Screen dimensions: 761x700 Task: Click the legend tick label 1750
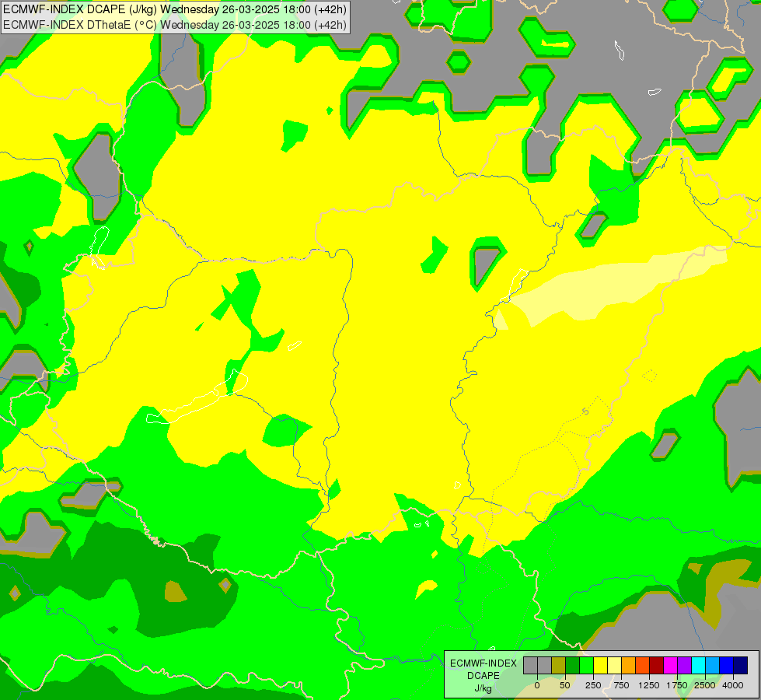point(677,685)
